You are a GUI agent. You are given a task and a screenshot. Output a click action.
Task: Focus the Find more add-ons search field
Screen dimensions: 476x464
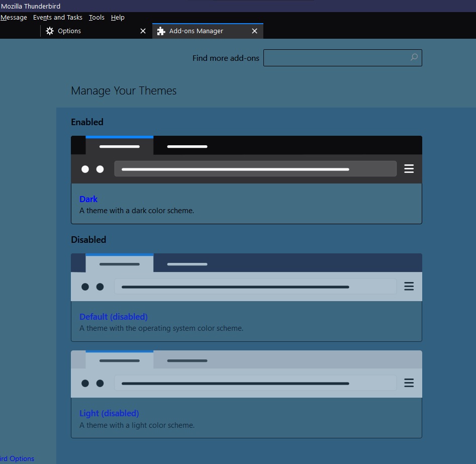pos(342,58)
